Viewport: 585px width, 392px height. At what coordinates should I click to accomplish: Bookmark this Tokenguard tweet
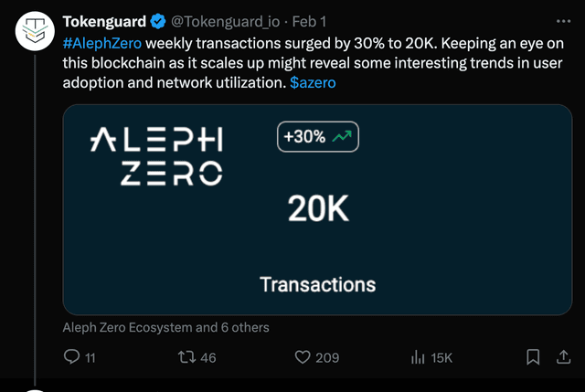tap(533, 357)
